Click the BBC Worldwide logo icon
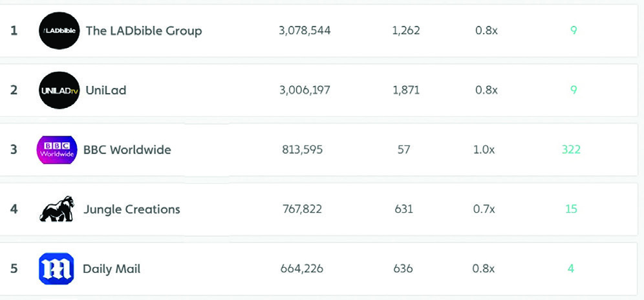The height and width of the screenshot is (300, 644). coord(57,150)
